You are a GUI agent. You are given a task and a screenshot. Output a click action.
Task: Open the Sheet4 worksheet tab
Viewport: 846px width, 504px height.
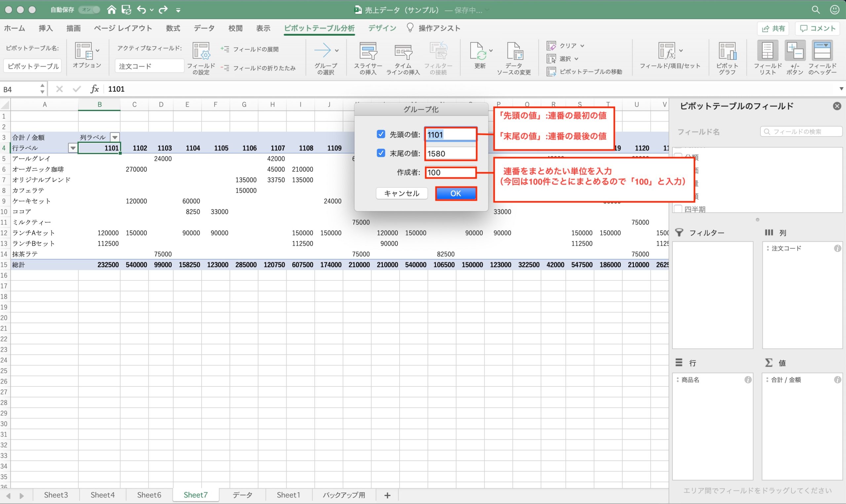102,495
